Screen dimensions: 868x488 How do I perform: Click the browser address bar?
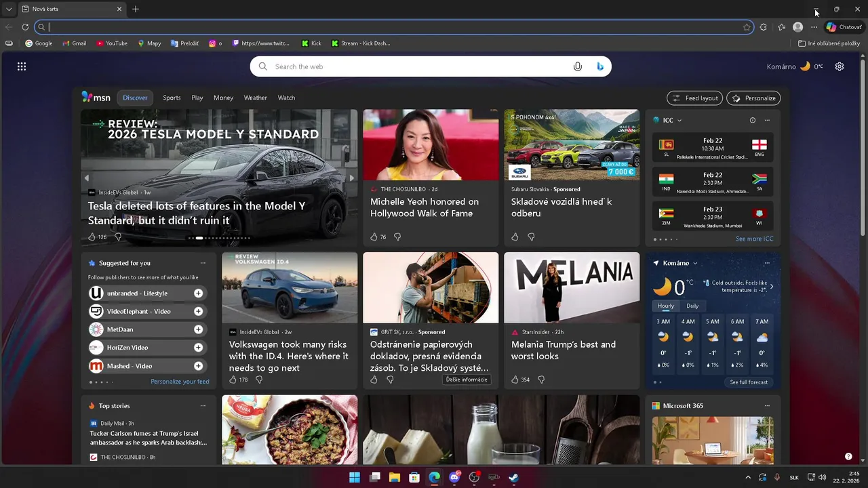tap(395, 27)
